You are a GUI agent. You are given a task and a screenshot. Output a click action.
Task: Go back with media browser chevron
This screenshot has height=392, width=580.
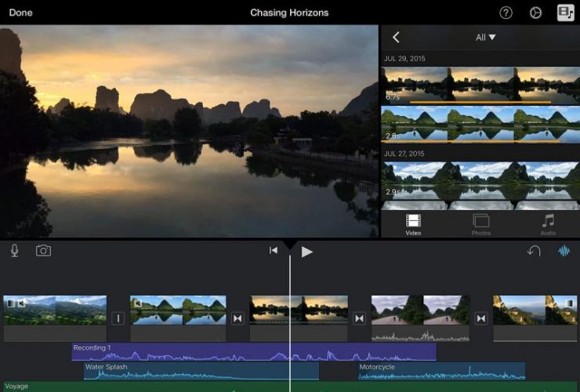point(396,37)
